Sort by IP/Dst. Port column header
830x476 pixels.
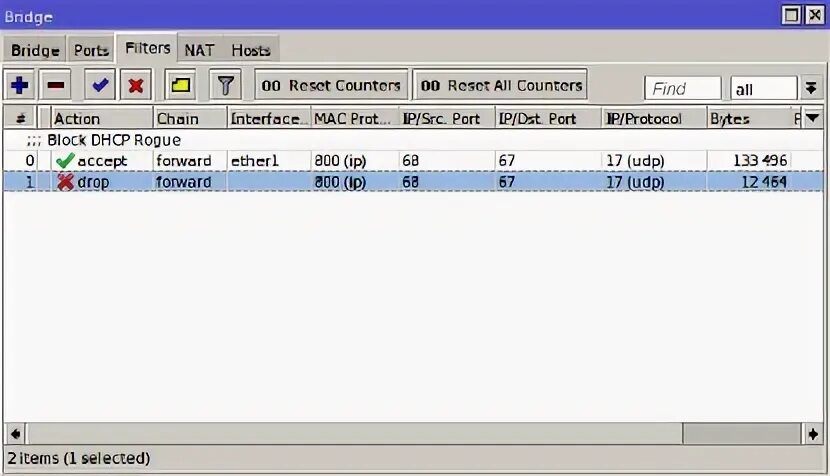(x=548, y=118)
